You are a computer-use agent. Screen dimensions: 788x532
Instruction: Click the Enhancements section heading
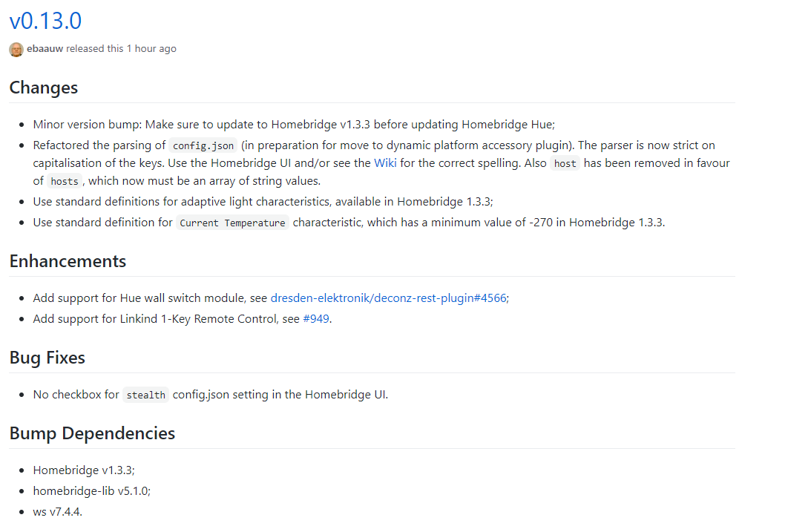tap(68, 261)
